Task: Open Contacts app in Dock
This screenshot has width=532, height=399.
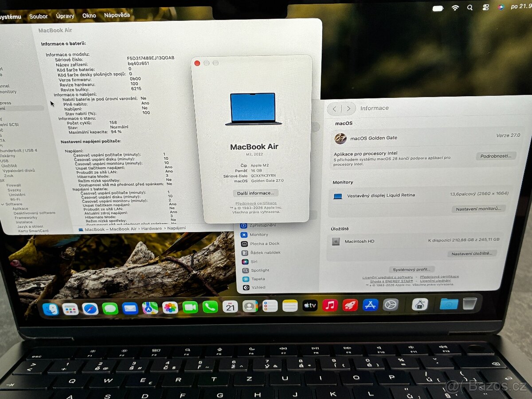Action: click(x=250, y=306)
